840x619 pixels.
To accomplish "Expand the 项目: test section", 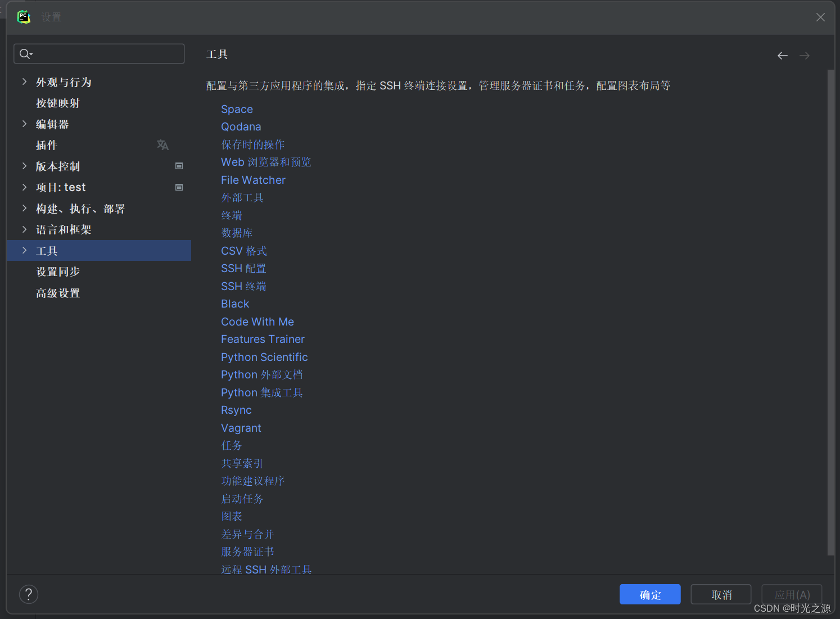I will (x=24, y=187).
